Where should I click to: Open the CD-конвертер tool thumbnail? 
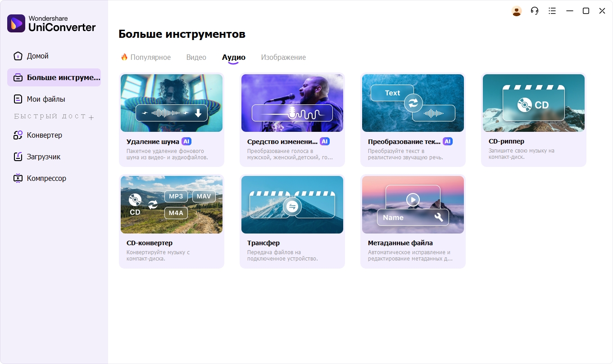172,205
